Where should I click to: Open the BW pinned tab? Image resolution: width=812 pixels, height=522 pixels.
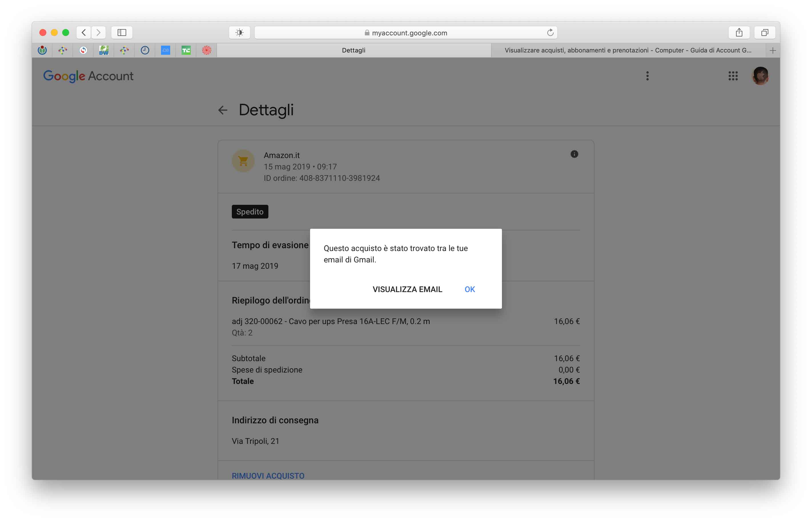coord(104,50)
